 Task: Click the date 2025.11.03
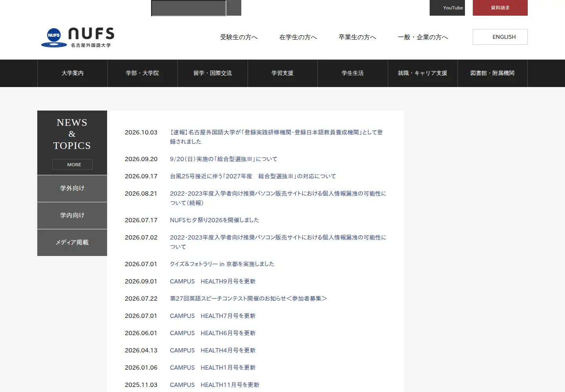[x=141, y=385]
